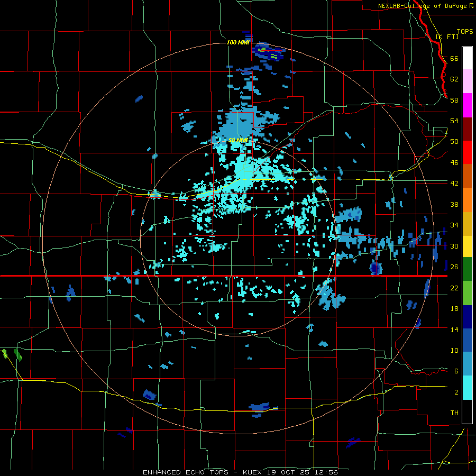
Task: Select the dark red swatch near 50
Action: [467, 129]
